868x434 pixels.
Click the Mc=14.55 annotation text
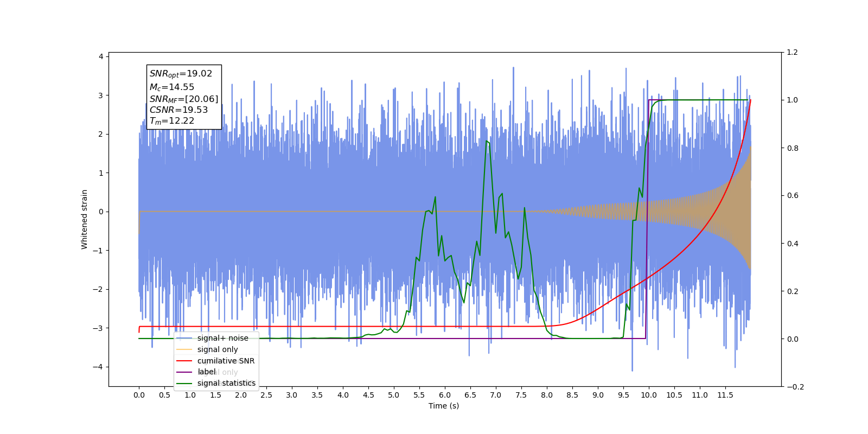pyautogui.click(x=172, y=87)
